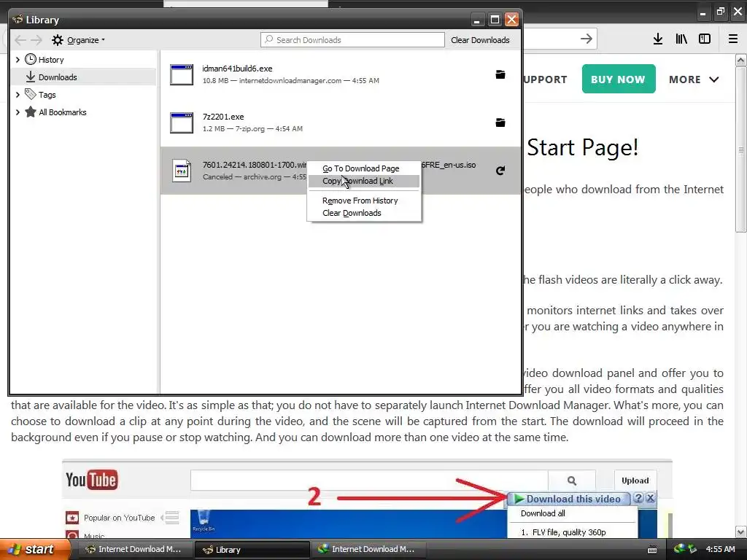The width and height of the screenshot is (747, 560).
Task: Choose Clear Downloads in context menu
Action: [364, 213]
